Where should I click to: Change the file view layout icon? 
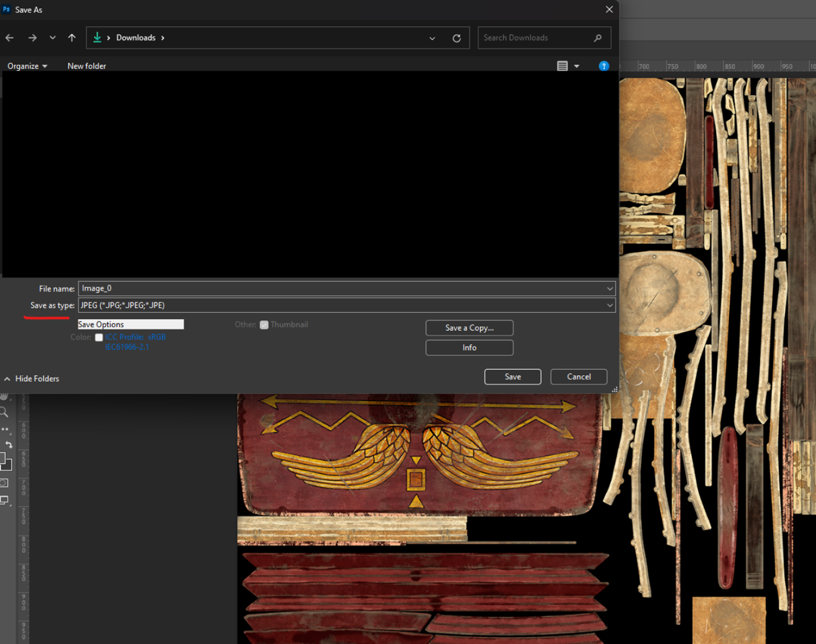pos(562,66)
